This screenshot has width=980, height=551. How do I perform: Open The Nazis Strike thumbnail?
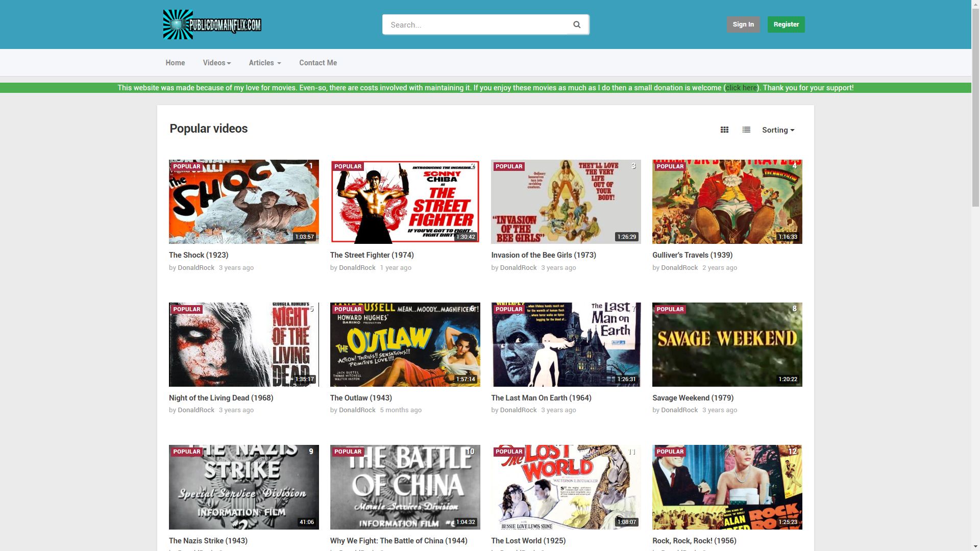244,487
